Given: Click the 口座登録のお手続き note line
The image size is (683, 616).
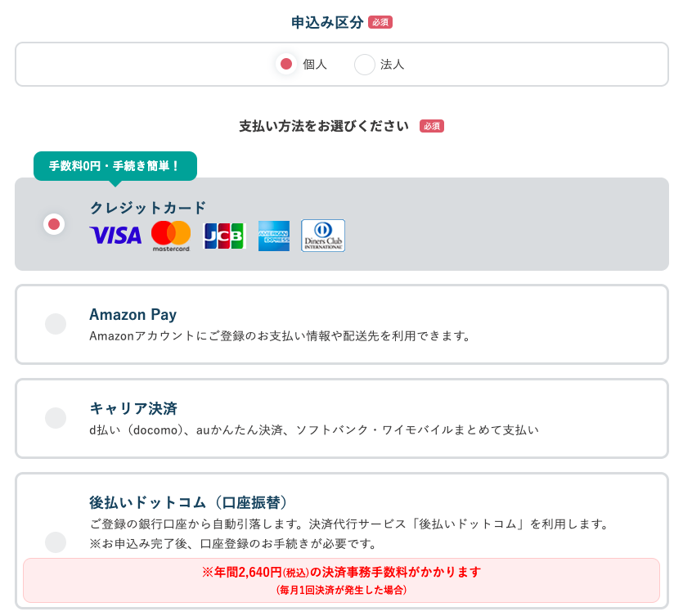Looking at the screenshot, I should click(x=233, y=544).
